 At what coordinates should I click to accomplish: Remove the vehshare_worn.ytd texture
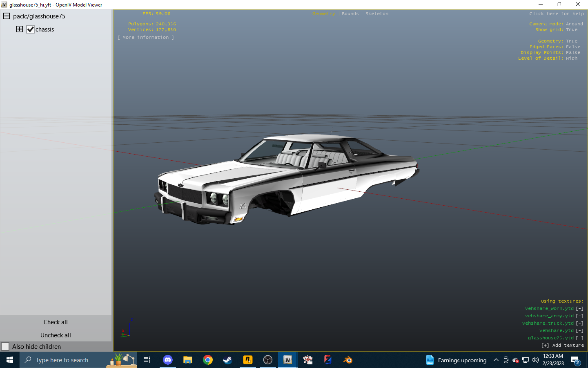579,308
